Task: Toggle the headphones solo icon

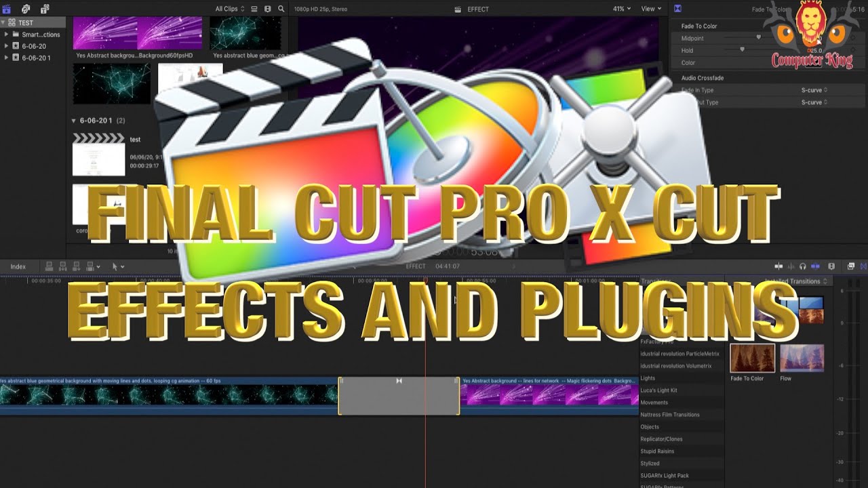Action: pyautogui.click(x=803, y=267)
